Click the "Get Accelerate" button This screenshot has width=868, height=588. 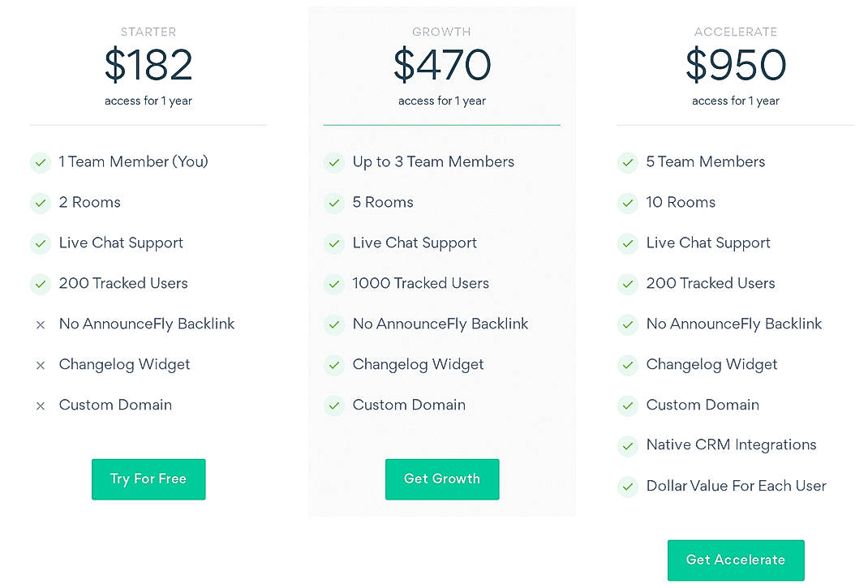pyautogui.click(x=736, y=560)
